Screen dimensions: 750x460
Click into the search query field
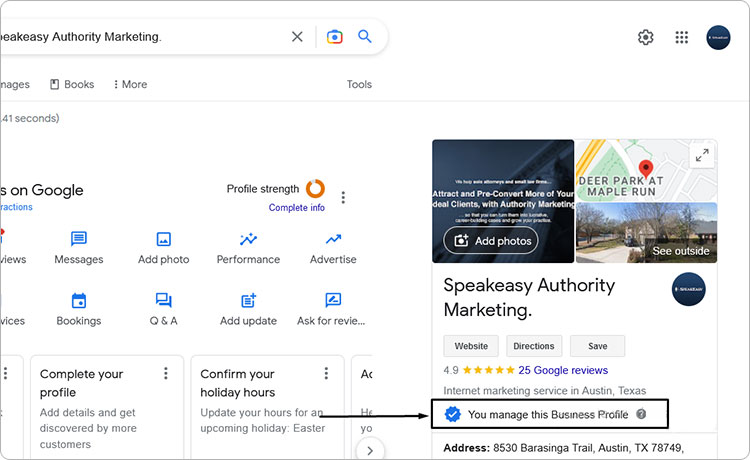[x=143, y=37]
